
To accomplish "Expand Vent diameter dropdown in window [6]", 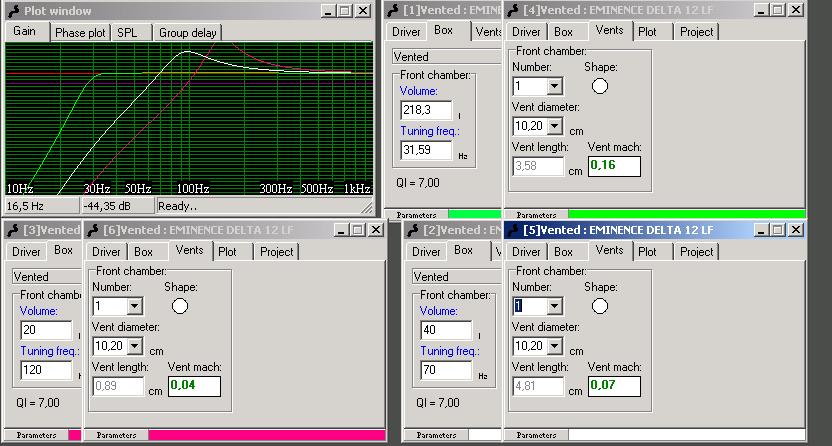I will tap(135, 346).
